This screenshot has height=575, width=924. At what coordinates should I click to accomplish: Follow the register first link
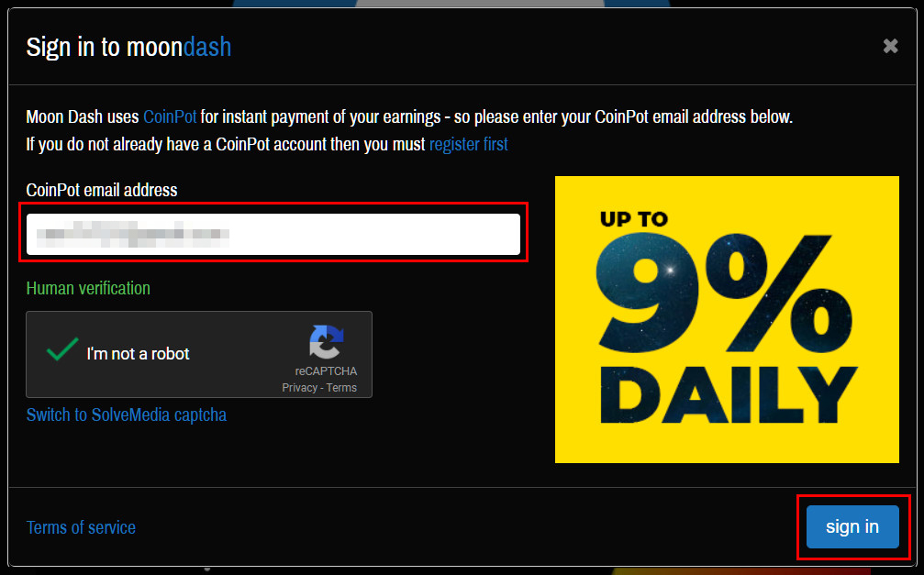click(469, 144)
